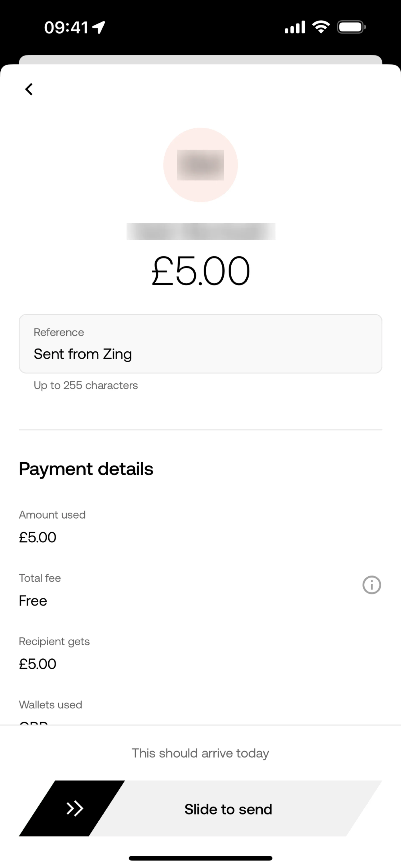Tap the Wi-Fi status icon
Viewport: 401px width, 868px height.
(321, 27)
